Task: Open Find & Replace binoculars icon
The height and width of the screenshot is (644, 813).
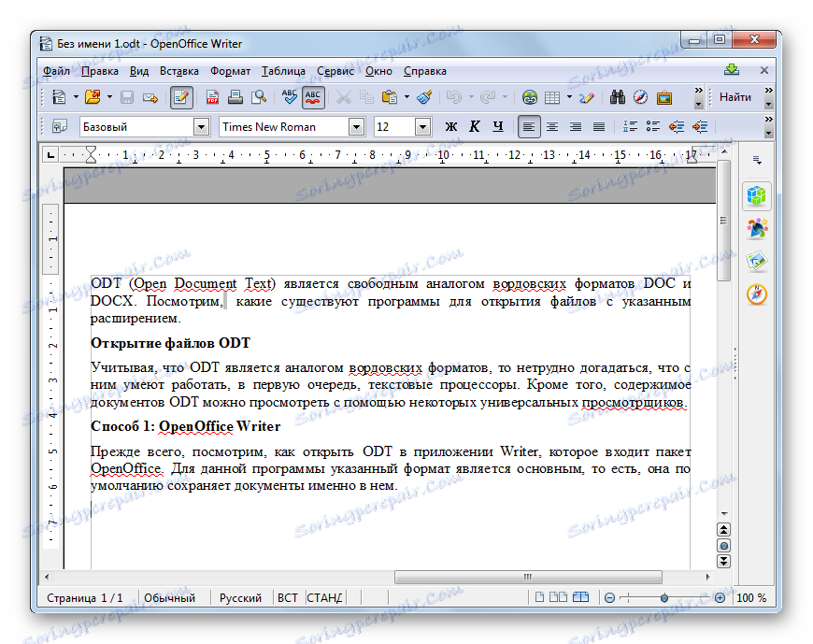Action: (x=617, y=97)
